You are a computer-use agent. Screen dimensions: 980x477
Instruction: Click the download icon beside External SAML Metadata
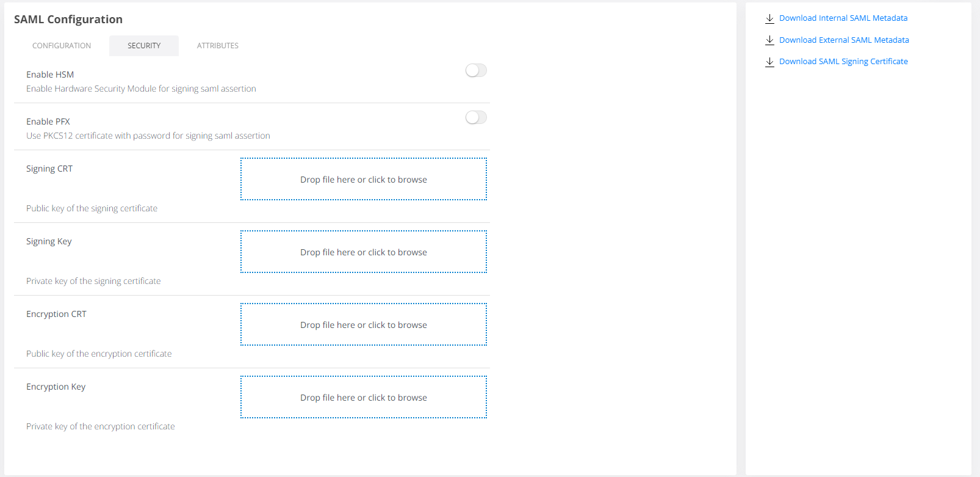coord(769,40)
